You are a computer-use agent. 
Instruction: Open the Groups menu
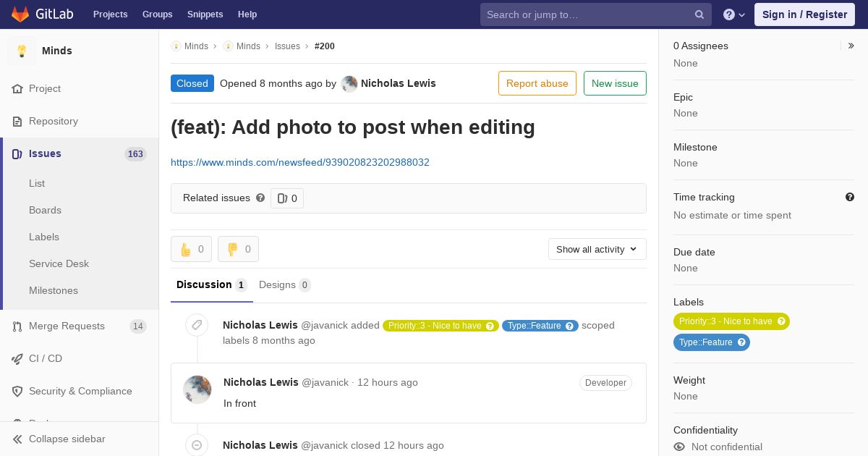point(158,14)
